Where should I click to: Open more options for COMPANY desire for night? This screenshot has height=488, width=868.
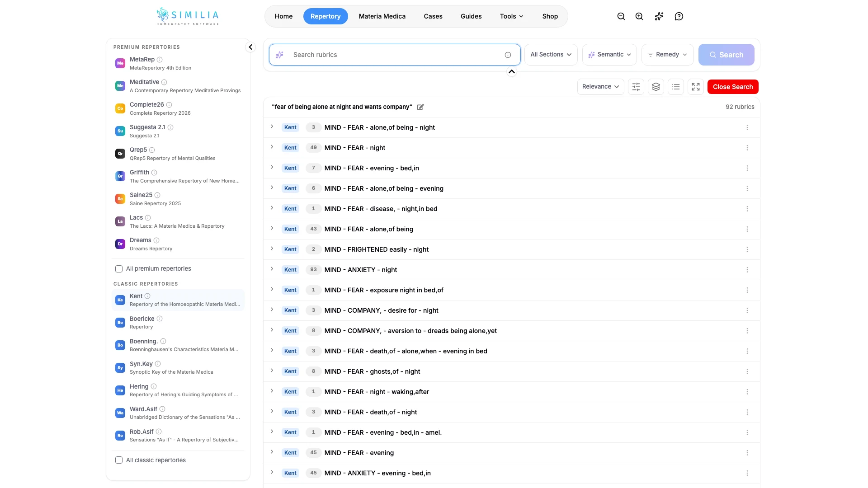coord(747,310)
